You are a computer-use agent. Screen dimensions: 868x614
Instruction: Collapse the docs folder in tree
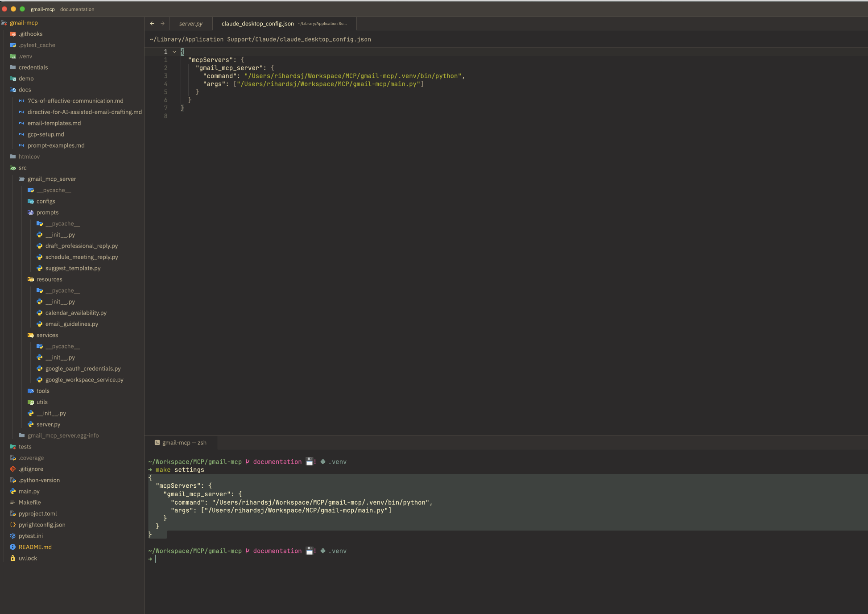[x=25, y=90]
